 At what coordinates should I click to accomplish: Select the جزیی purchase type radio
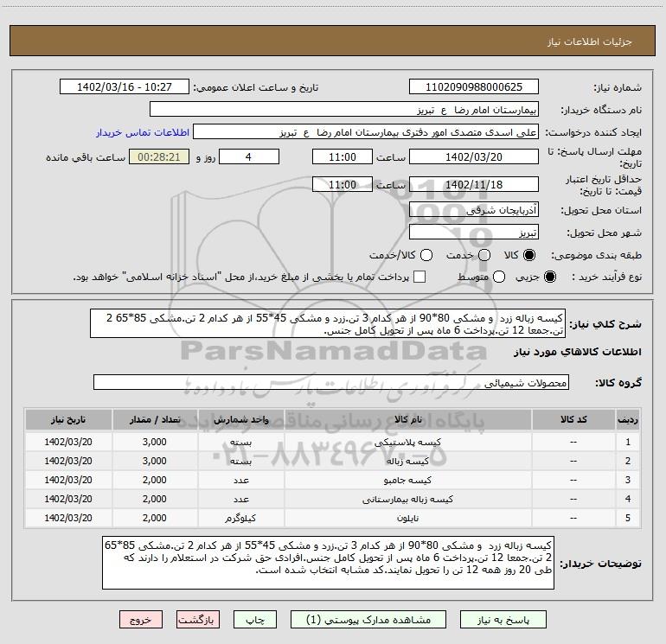[x=549, y=277]
